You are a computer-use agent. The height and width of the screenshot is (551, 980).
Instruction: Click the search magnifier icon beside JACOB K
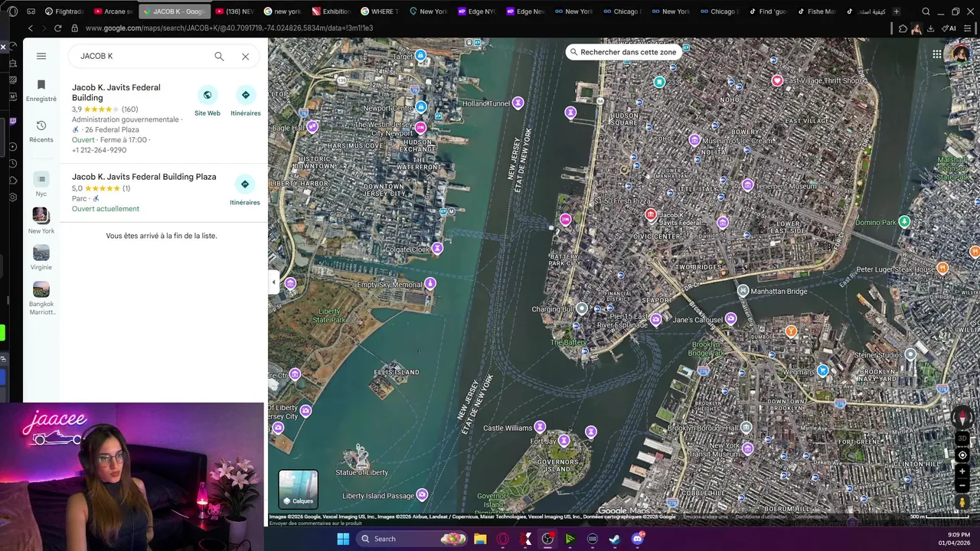coord(219,56)
